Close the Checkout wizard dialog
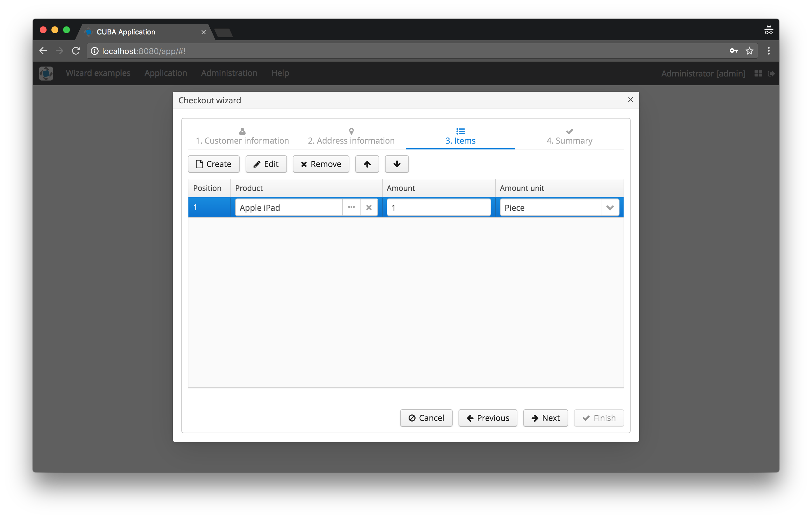The image size is (812, 519). click(x=630, y=100)
